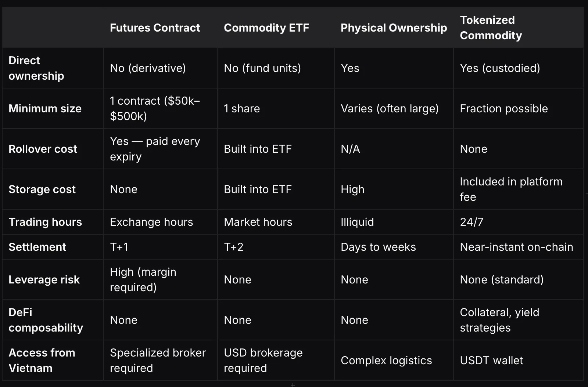This screenshot has height=387, width=588.
Task: Select the 'Collateral, yield strategies' cell
Action: pyautogui.click(x=519, y=320)
